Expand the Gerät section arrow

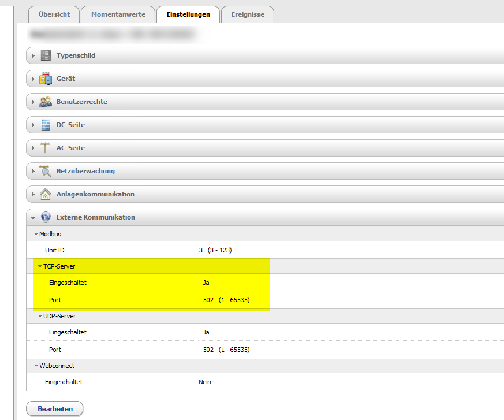(x=33, y=79)
